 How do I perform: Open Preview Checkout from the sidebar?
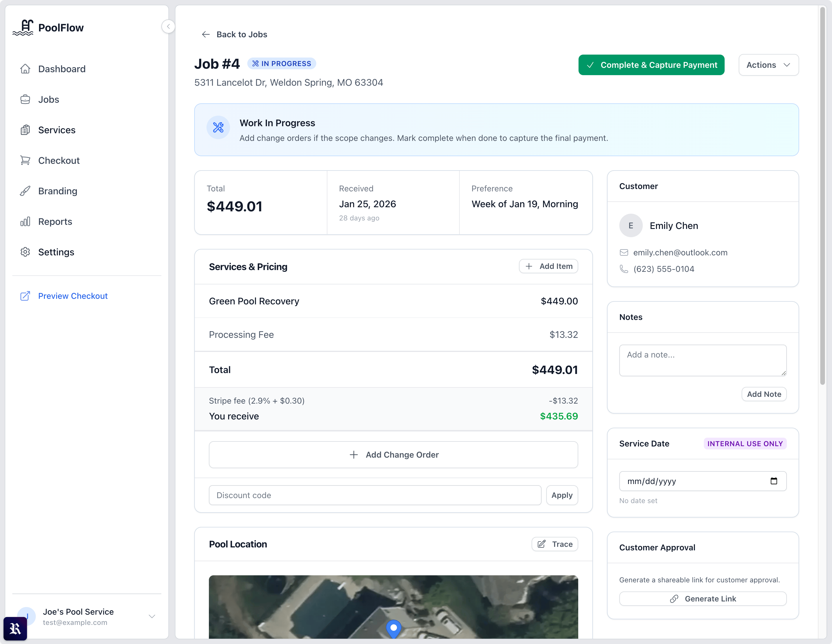[72, 296]
